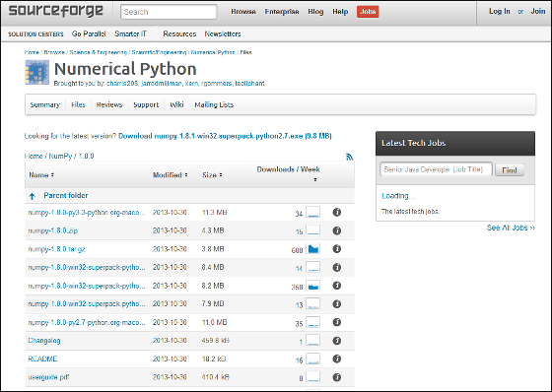Open the Resources link
This screenshot has width=552, height=392.
[x=179, y=33]
